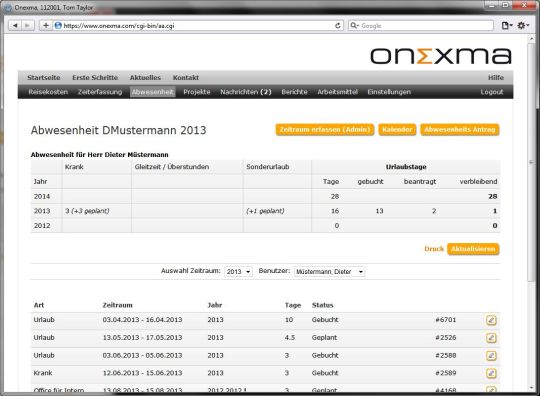Click the scrollbar up arrow
540x396 pixels.
point(532,39)
